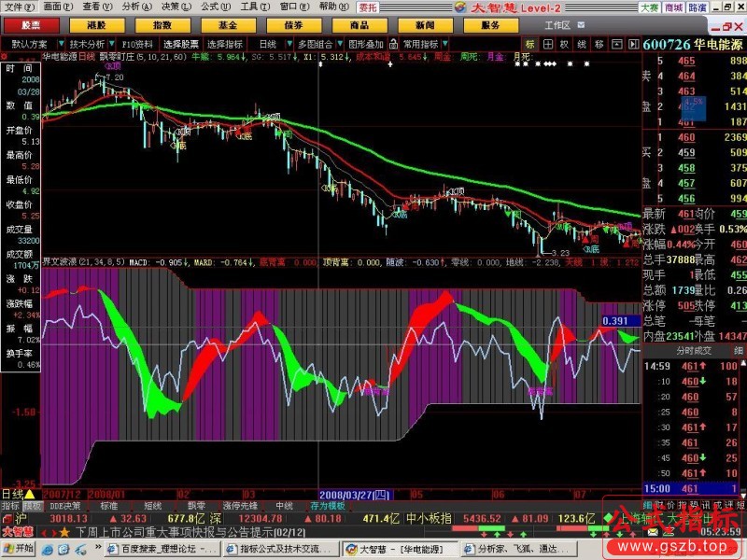This screenshot has width=747, height=560.
Task: Click the yellow triangle beside 日线 label
Action: [x=30, y=494]
